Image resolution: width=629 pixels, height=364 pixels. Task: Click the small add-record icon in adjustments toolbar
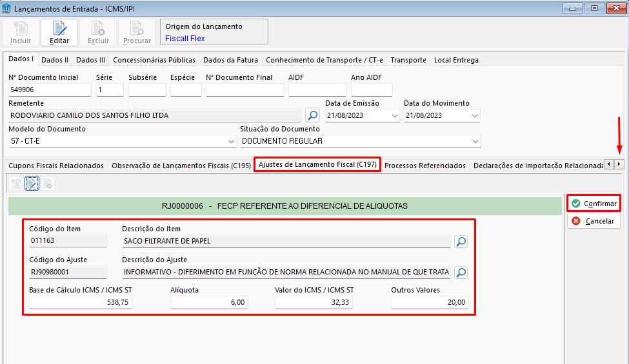[x=16, y=184]
